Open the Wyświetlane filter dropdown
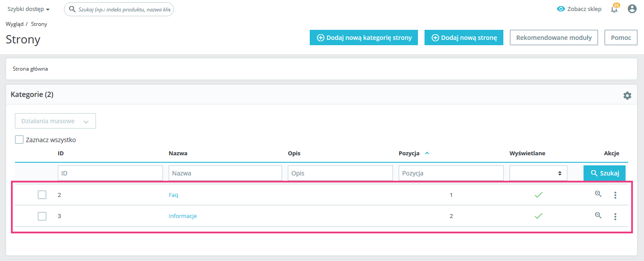 [538, 173]
